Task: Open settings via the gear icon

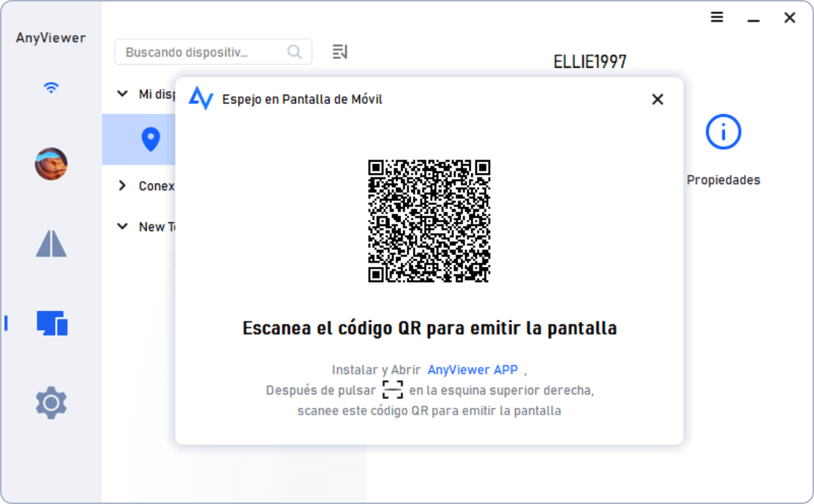Action: (x=51, y=403)
